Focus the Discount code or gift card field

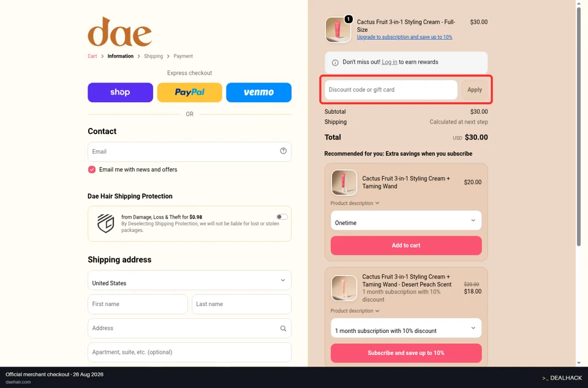coord(391,90)
